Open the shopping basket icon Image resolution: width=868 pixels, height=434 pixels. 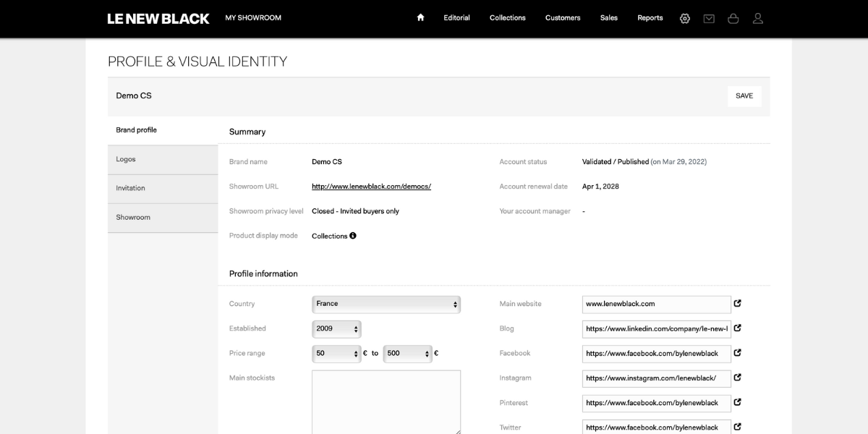pos(733,18)
